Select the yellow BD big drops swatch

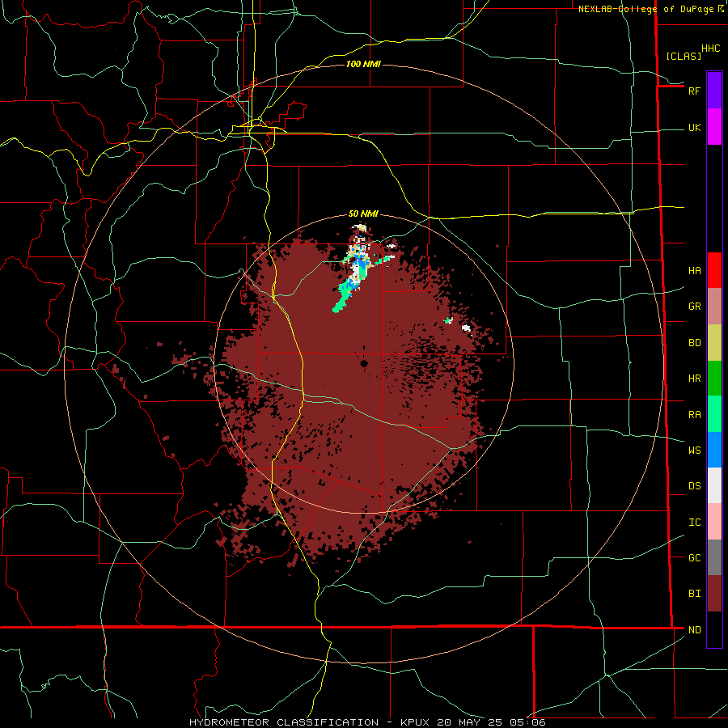coord(714,343)
